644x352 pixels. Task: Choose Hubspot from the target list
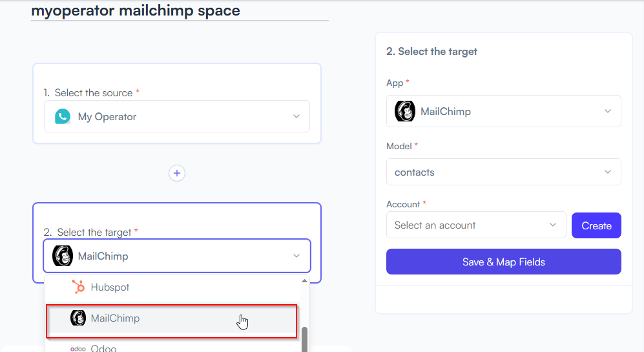tap(172, 287)
